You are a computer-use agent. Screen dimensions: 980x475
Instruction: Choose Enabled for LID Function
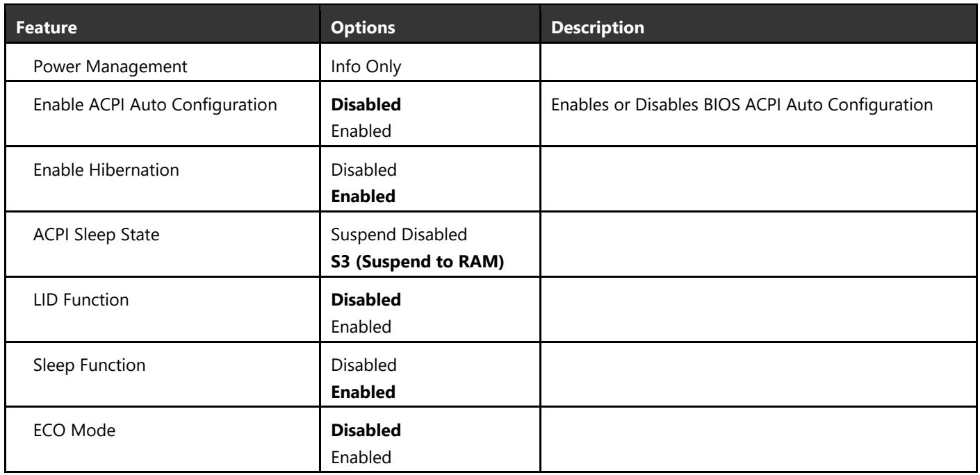pyautogui.click(x=357, y=328)
